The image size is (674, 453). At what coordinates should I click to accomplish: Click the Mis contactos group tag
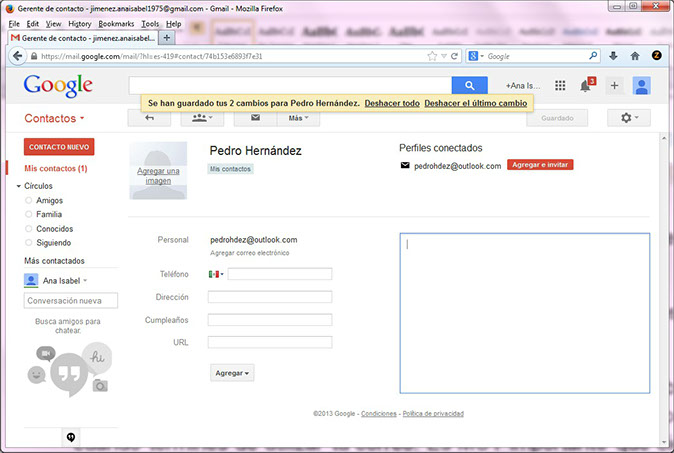(x=230, y=169)
